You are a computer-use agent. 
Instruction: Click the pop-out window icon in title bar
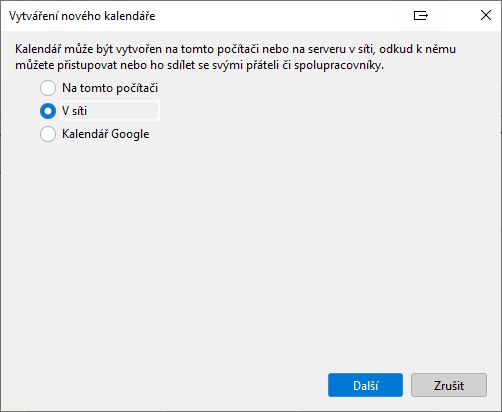pos(421,15)
